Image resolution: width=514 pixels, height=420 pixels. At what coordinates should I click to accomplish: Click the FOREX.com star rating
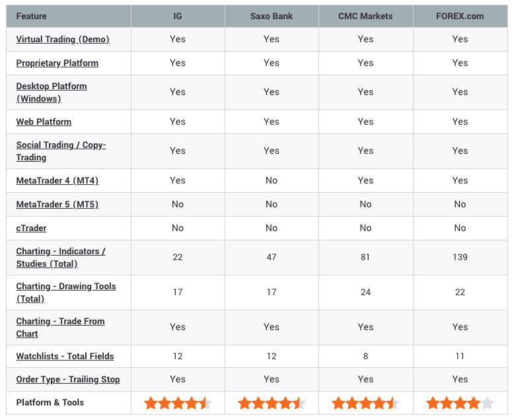click(460, 403)
